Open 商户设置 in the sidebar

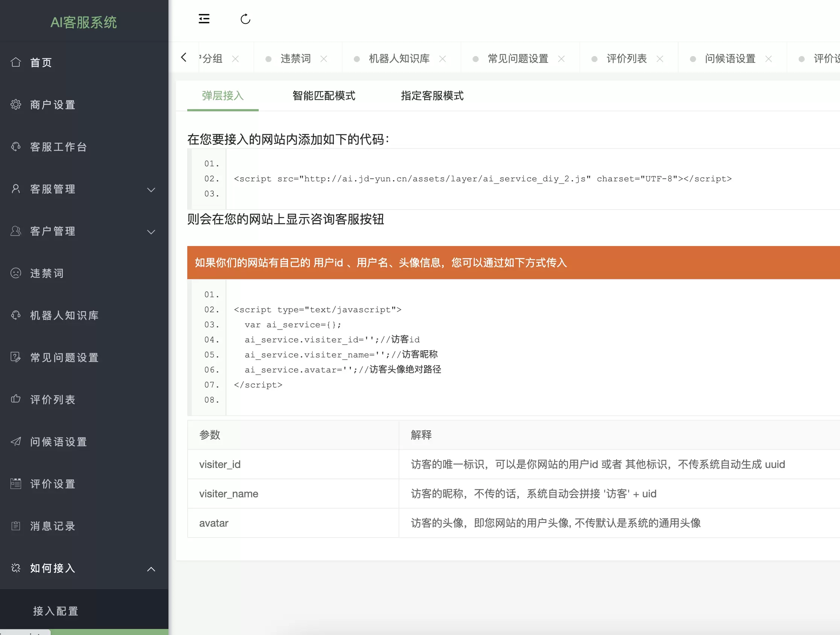[x=84, y=105]
